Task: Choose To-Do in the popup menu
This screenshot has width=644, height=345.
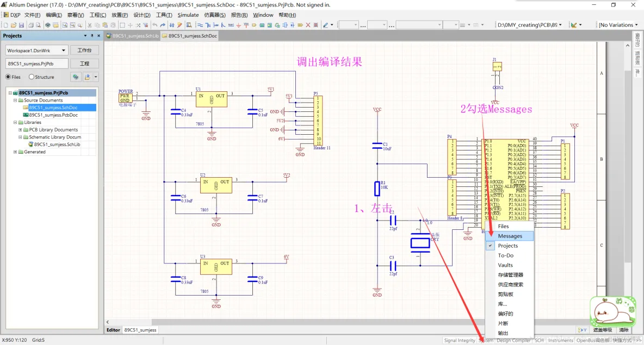Action: [x=509, y=255]
